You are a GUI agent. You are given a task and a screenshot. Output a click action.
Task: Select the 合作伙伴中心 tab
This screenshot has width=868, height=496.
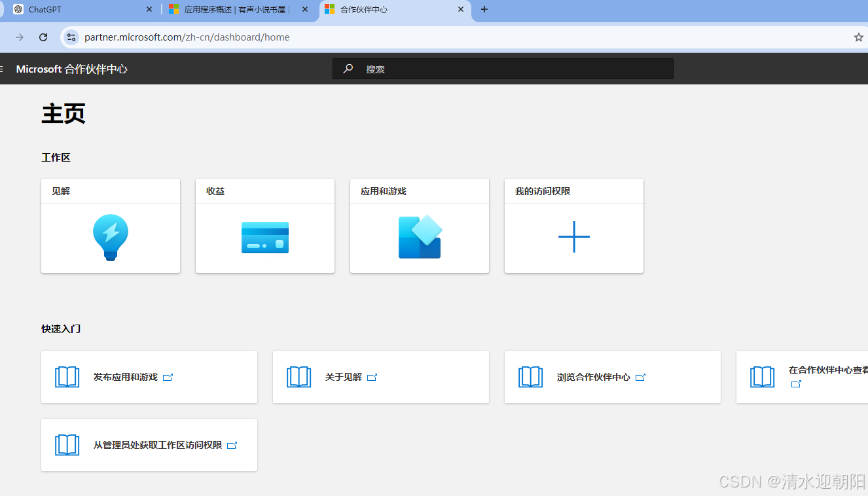pyautogui.click(x=395, y=9)
